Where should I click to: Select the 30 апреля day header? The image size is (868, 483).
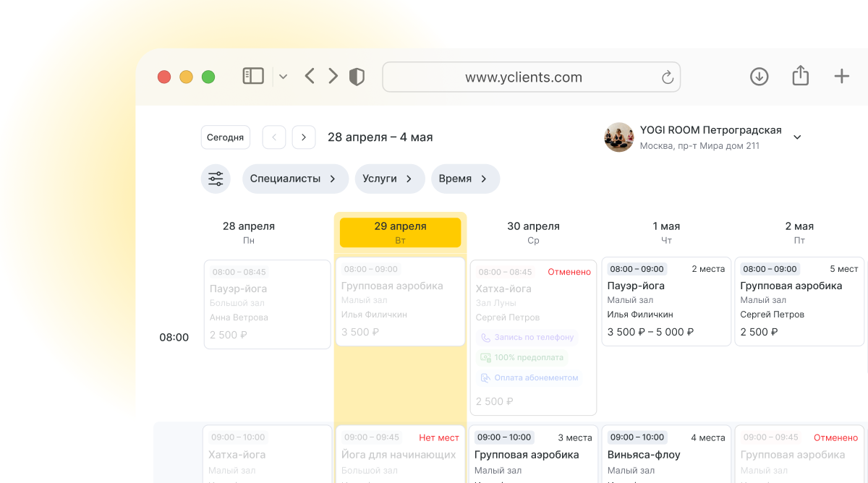coord(533,232)
